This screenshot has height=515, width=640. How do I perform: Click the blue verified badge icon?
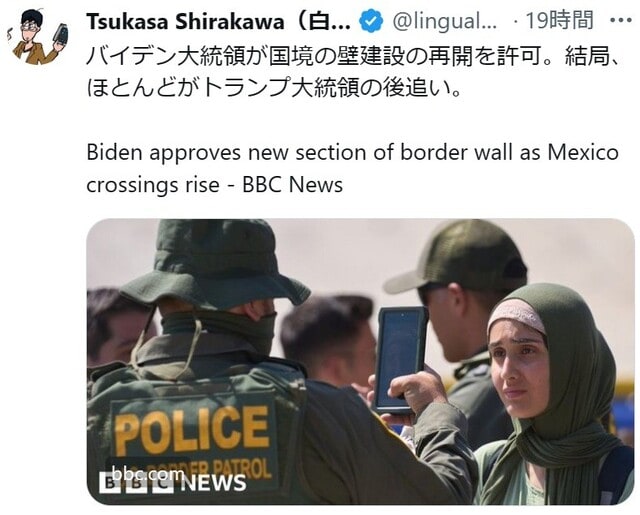click(x=371, y=21)
